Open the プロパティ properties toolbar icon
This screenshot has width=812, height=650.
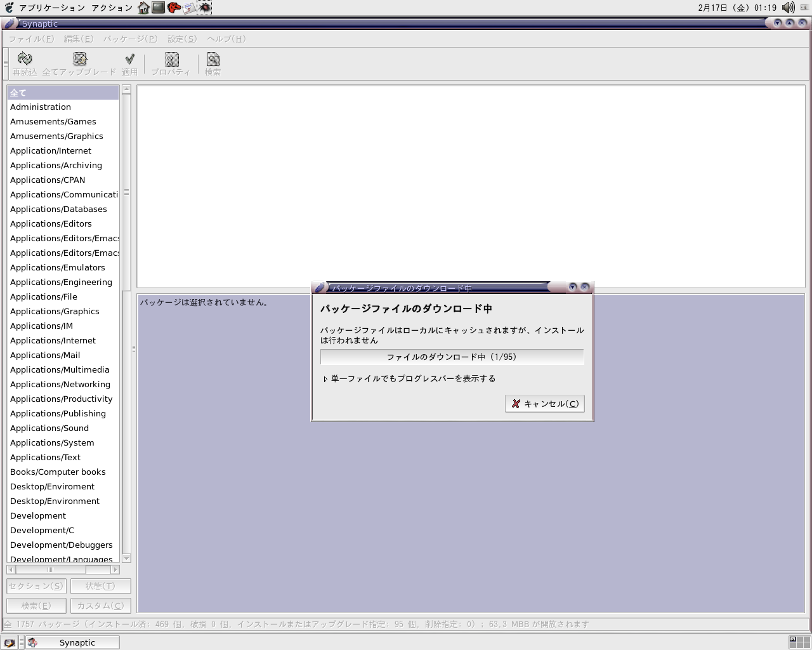(171, 59)
